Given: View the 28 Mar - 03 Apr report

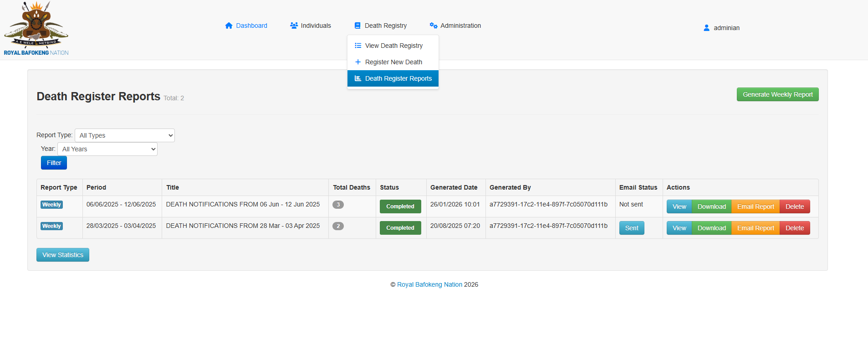Looking at the screenshot, I should tap(679, 228).
